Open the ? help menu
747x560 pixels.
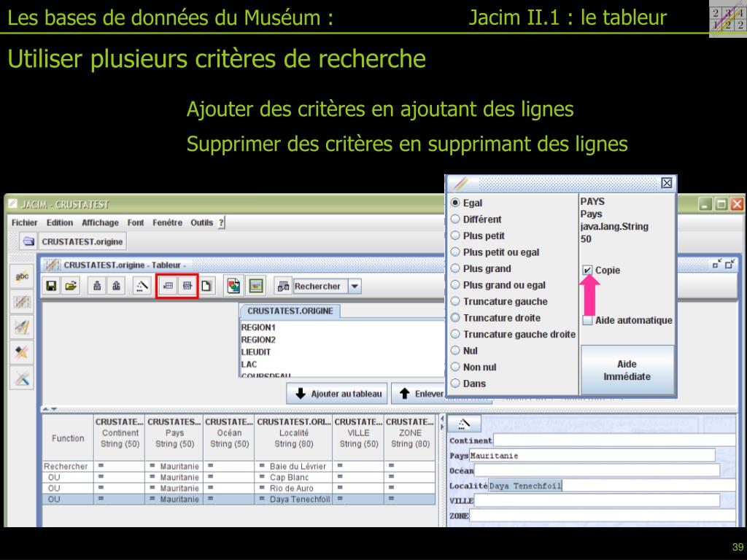click(x=221, y=222)
